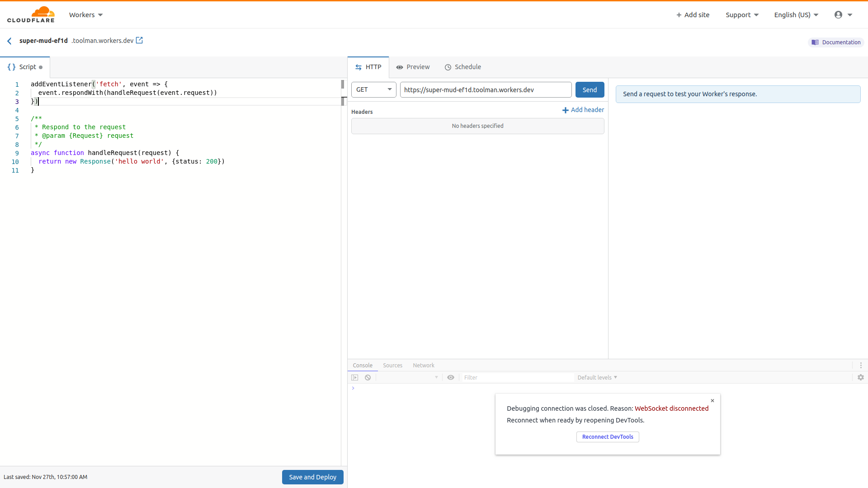Go back using the left arrow
Image resolution: width=868 pixels, height=488 pixels.
(x=9, y=41)
